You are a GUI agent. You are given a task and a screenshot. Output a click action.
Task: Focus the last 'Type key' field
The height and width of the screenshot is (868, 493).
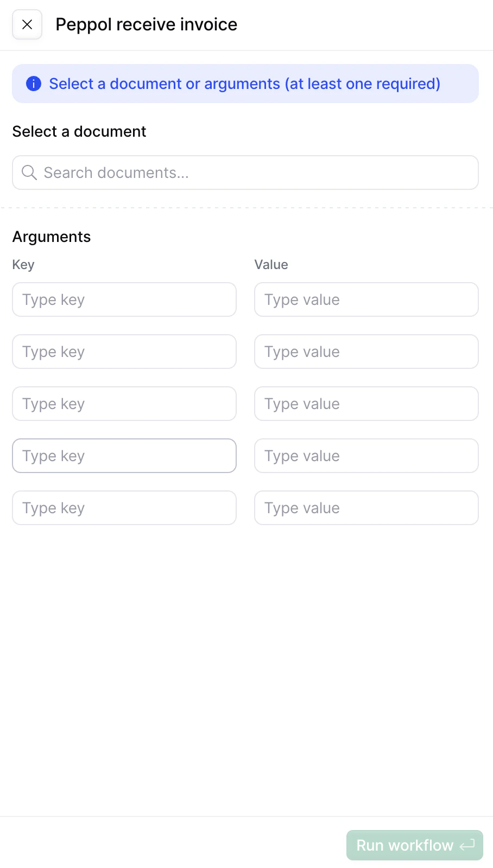124,508
